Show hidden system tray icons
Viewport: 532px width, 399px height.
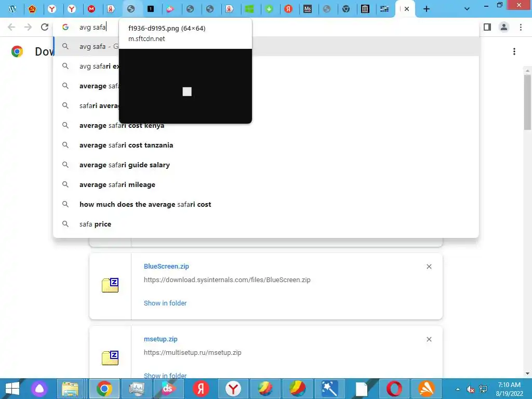pyautogui.click(x=458, y=389)
